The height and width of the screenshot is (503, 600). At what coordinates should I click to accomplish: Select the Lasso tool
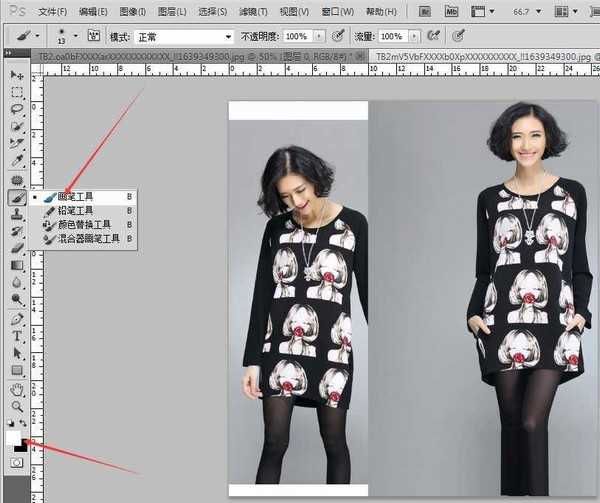pyautogui.click(x=17, y=109)
